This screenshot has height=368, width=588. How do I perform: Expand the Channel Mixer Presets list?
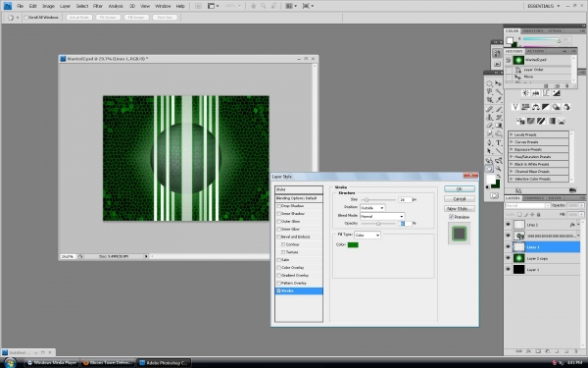tap(512, 171)
